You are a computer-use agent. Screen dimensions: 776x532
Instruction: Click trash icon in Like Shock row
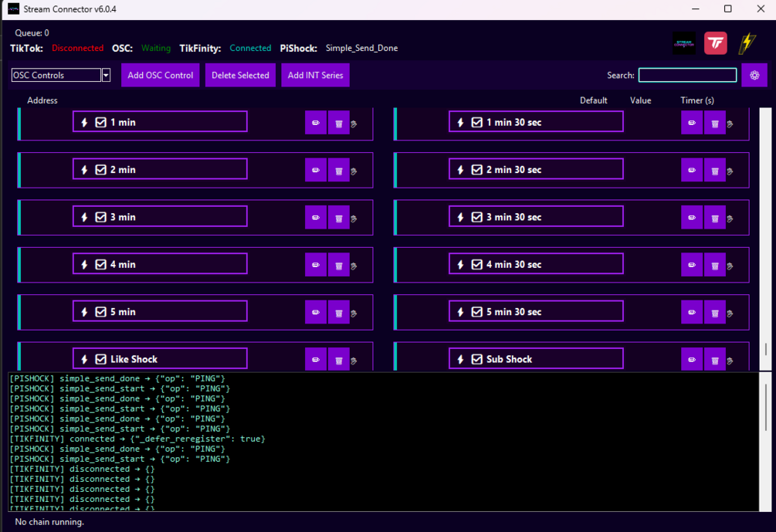coord(339,359)
